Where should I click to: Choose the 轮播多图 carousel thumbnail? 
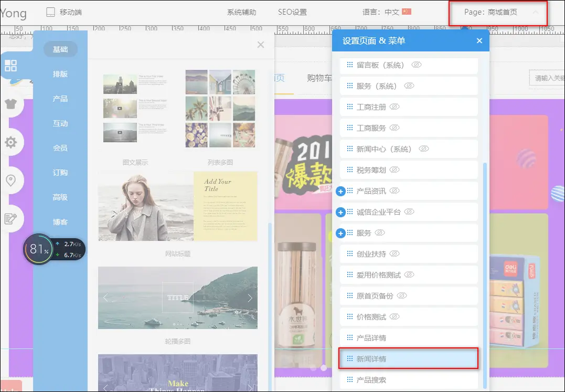[177, 298]
